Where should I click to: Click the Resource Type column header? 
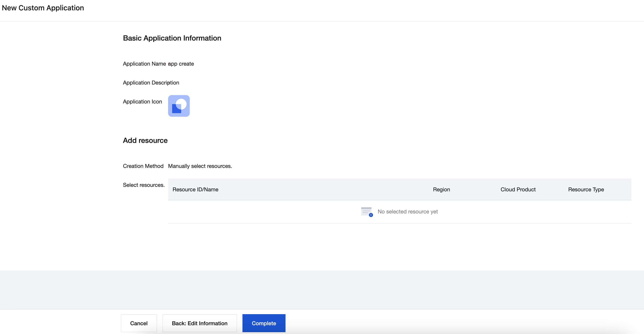[586, 190]
